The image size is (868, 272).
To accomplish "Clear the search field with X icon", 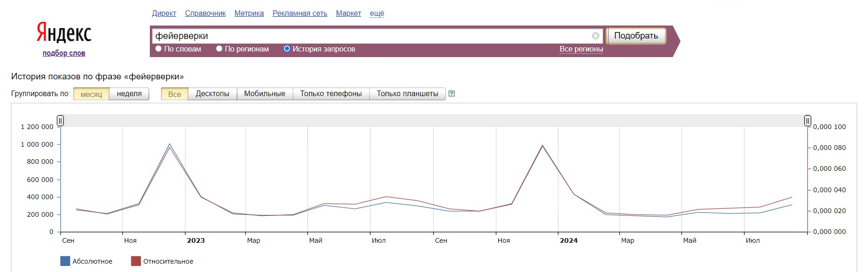I will click(x=595, y=36).
